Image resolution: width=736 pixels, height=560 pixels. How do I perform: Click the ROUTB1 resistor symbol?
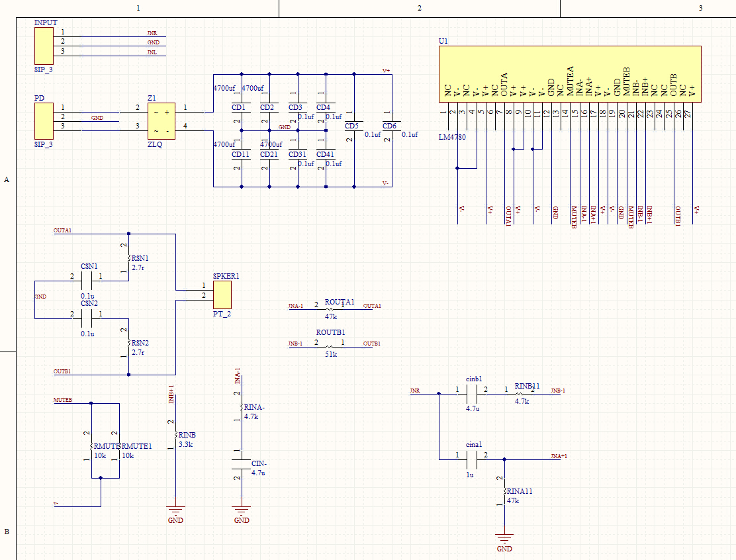click(330, 346)
